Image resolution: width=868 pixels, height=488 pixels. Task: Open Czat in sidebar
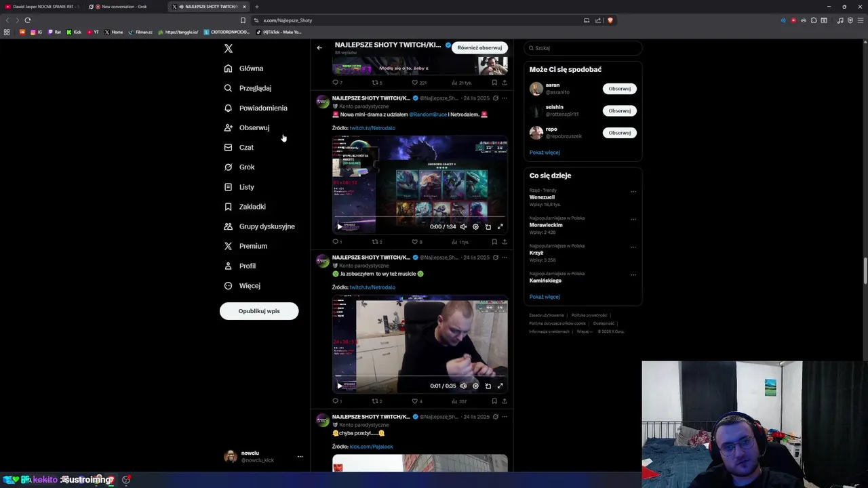click(x=239, y=147)
